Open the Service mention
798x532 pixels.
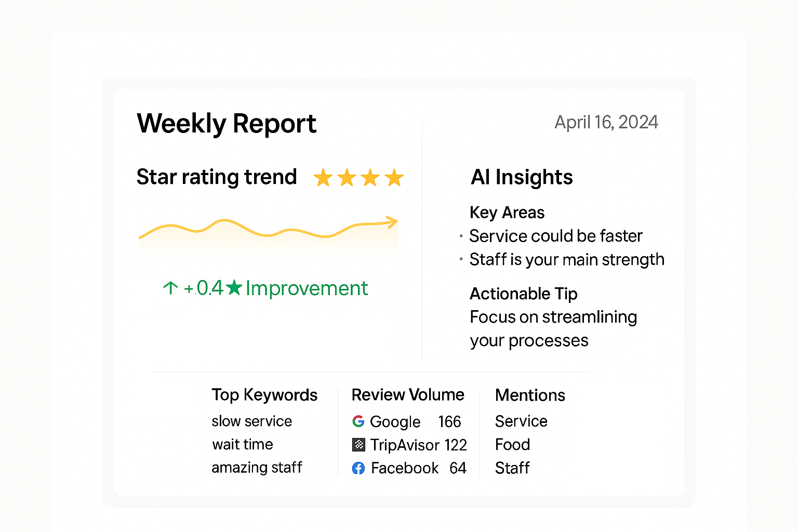coord(521,421)
